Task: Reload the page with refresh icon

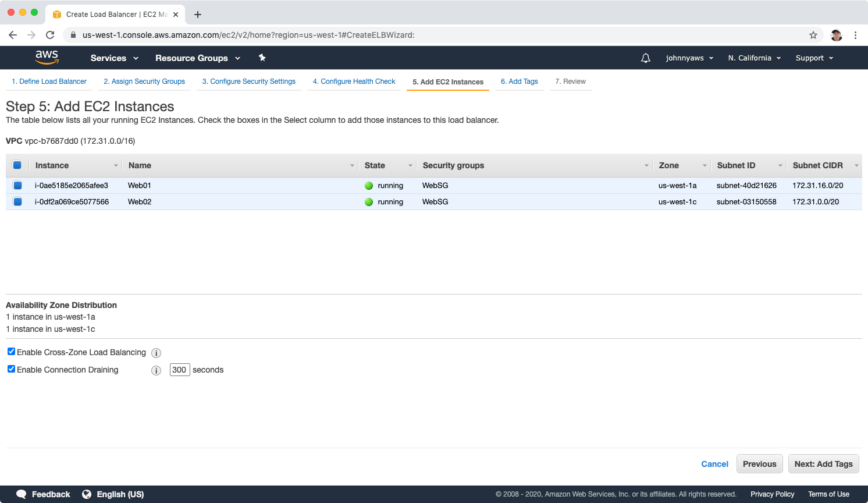Action: click(x=50, y=35)
